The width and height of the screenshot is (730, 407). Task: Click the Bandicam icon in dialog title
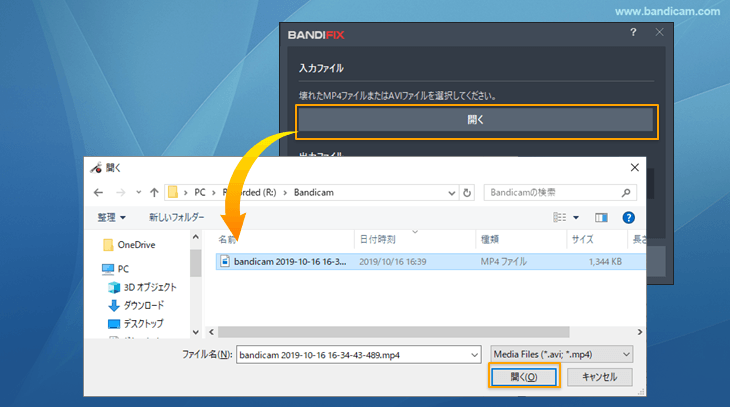(96, 168)
